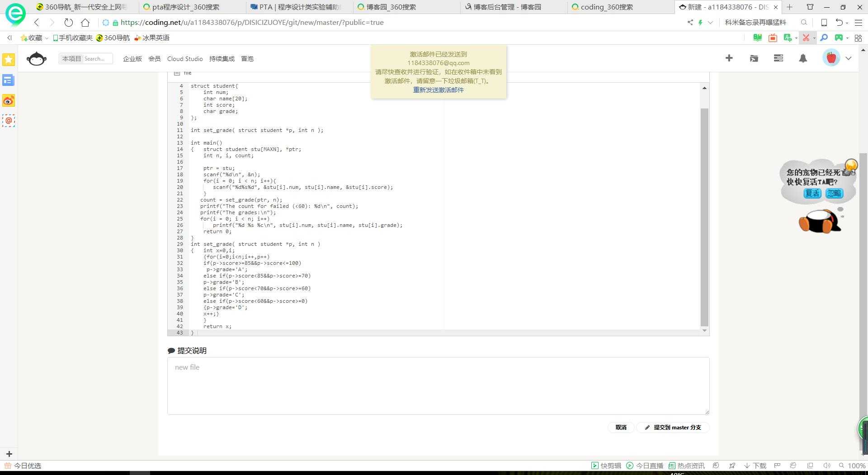Viewport: 868px width, 475px height.
Task: Open 冒泡 in header menu
Action: [x=247, y=59]
